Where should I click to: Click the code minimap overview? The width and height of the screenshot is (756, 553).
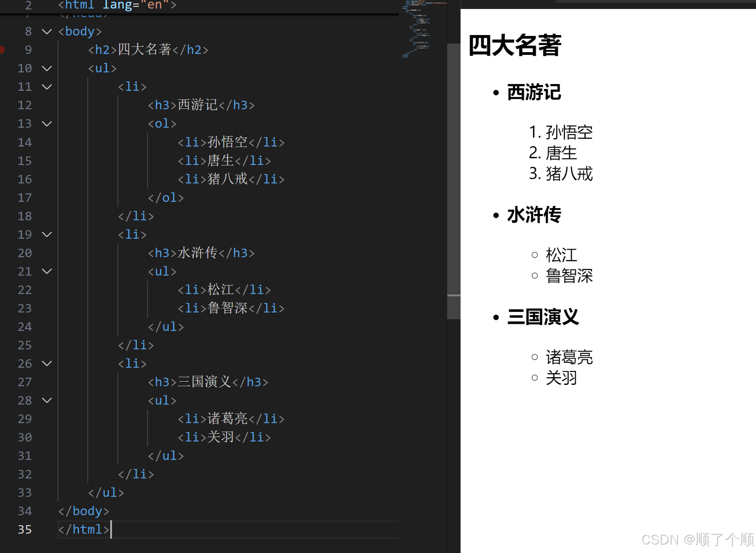pyautogui.click(x=424, y=29)
